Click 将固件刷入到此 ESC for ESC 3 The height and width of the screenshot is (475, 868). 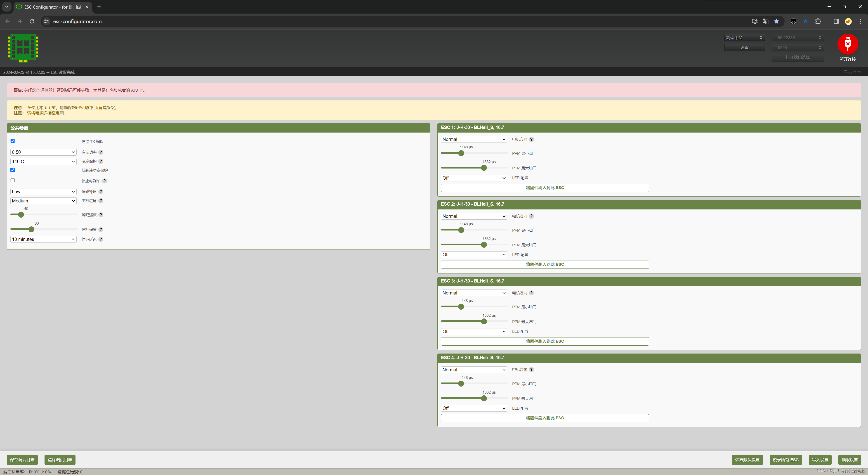(545, 342)
